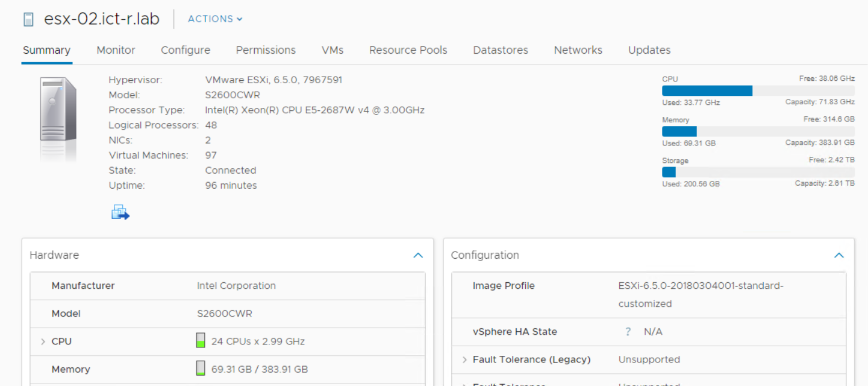The image size is (868, 386).
Task: Open the VMs tab
Action: [x=333, y=50]
